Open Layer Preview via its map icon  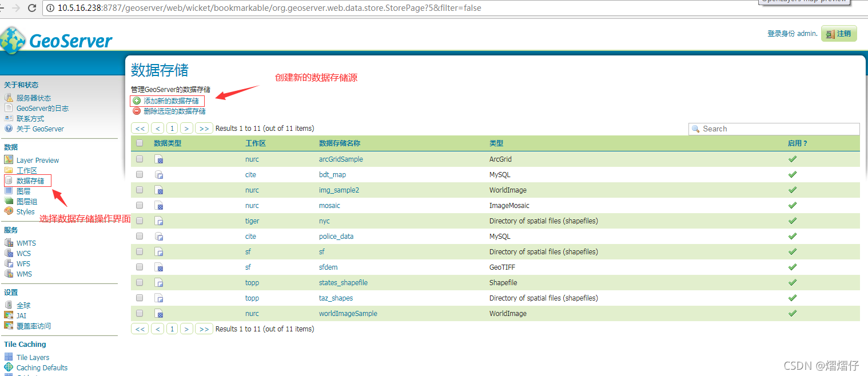point(8,160)
